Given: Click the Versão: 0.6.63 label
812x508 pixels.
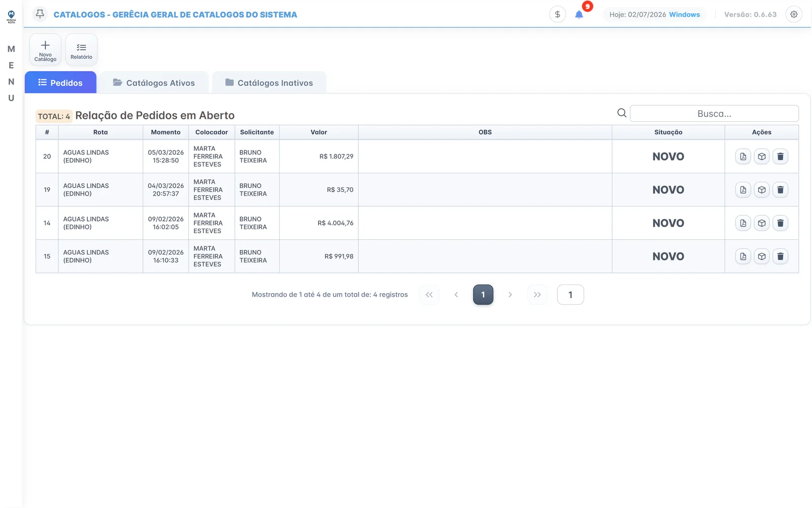Looking at the screenshot, I should [750, 14].
